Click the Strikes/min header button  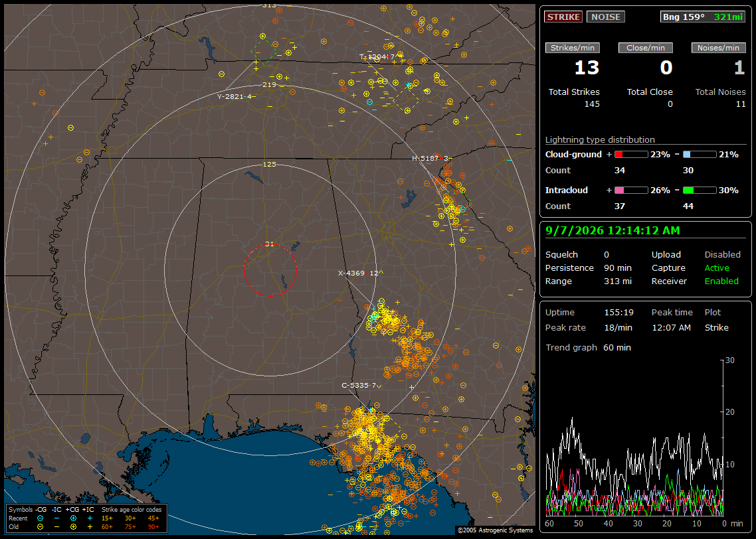572,48
